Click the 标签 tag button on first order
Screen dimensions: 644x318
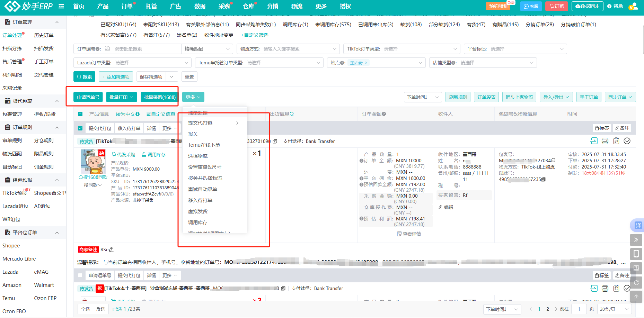pos(602,128)
